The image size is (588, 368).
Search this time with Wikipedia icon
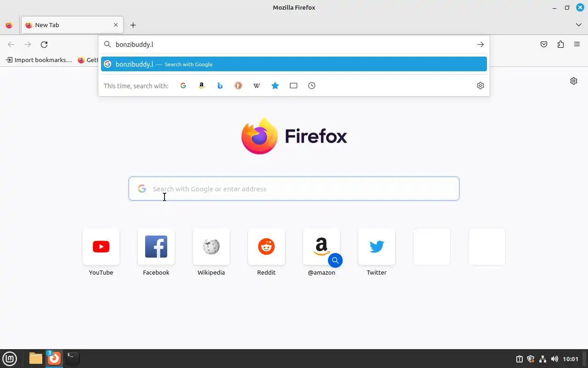[x=257, y=86]
